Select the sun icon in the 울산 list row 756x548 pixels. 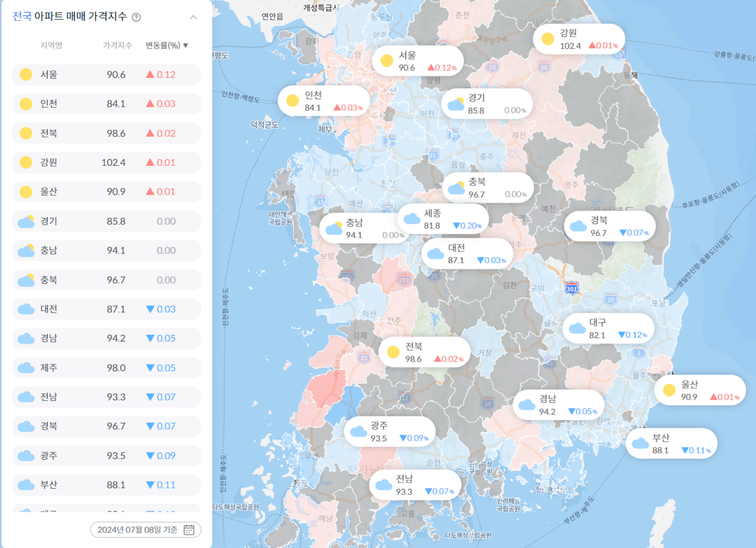(26, 192)
